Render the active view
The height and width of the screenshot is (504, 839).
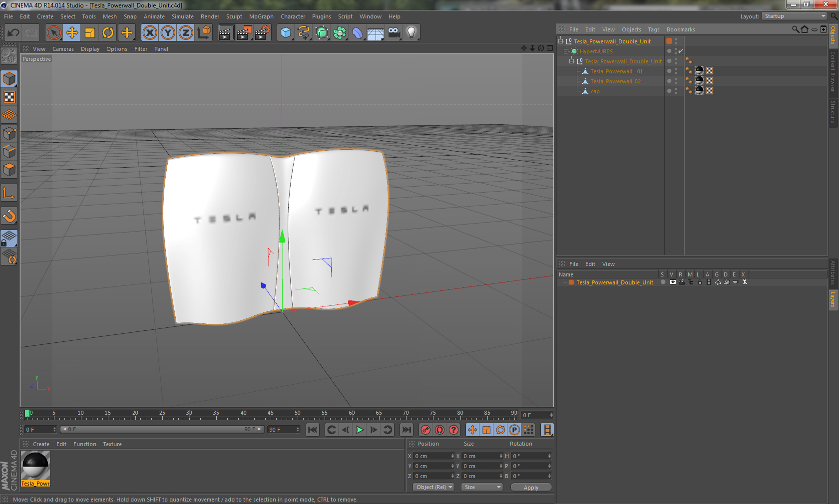226,33
